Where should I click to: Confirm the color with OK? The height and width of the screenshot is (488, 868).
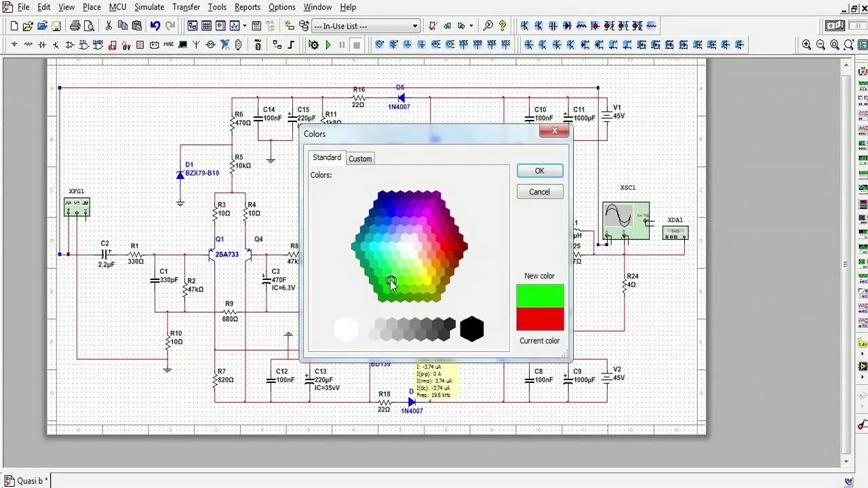tap(540, 171)
